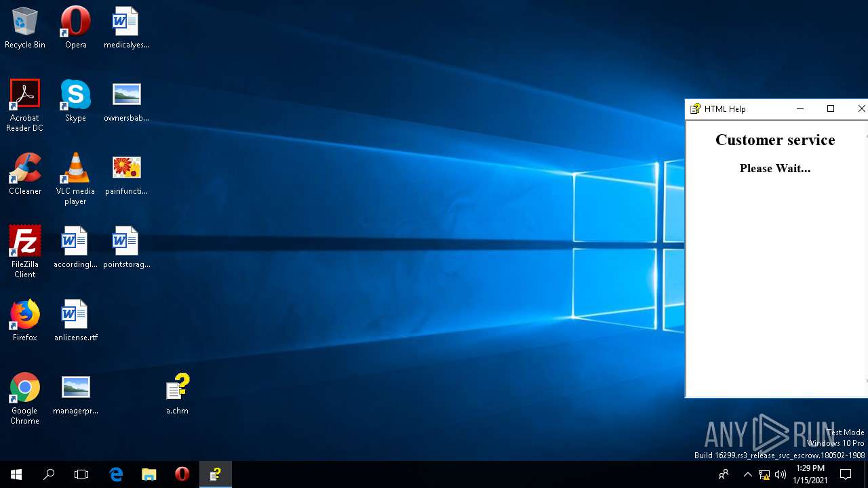
Task: Select the a.chm help file
Action: coord(177,394)
